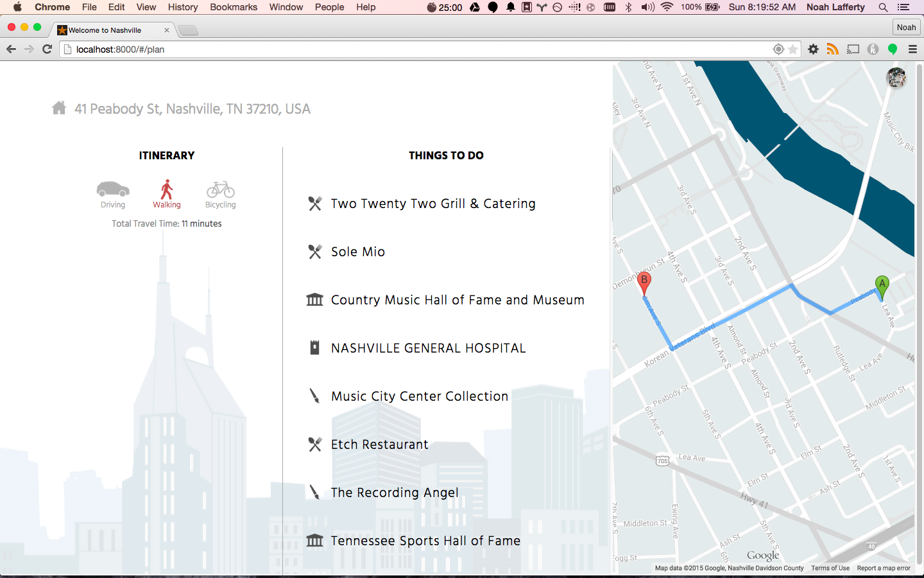924x578 pixels.
Task: Open the Apple menu
Action: [17, 7]
